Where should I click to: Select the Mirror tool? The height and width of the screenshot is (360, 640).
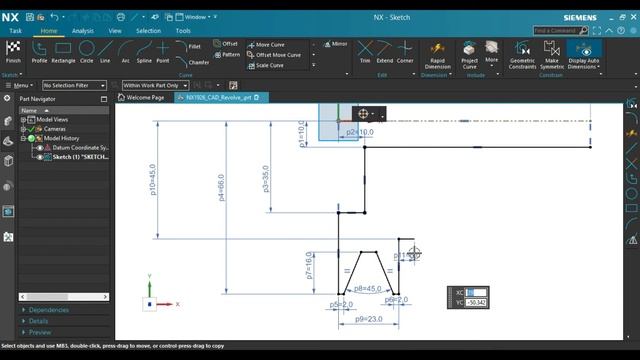pyautogui.click(x=336, y=44)
